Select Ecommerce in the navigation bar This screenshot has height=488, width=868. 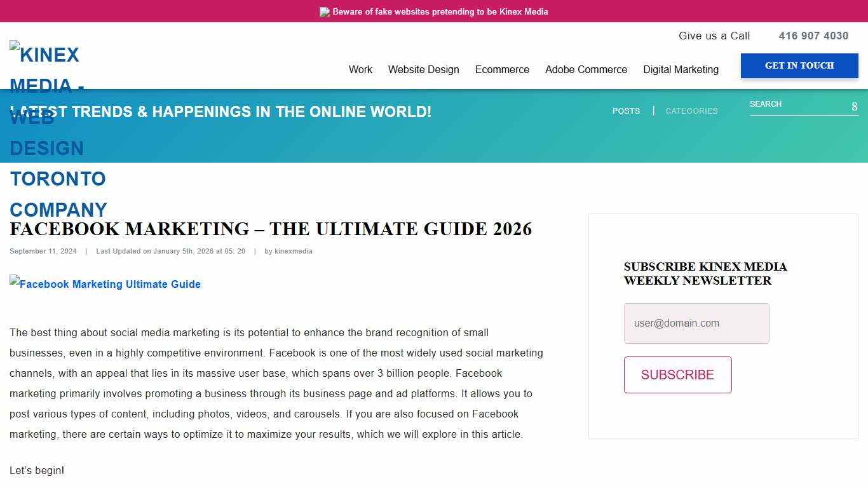pos(502,70)
